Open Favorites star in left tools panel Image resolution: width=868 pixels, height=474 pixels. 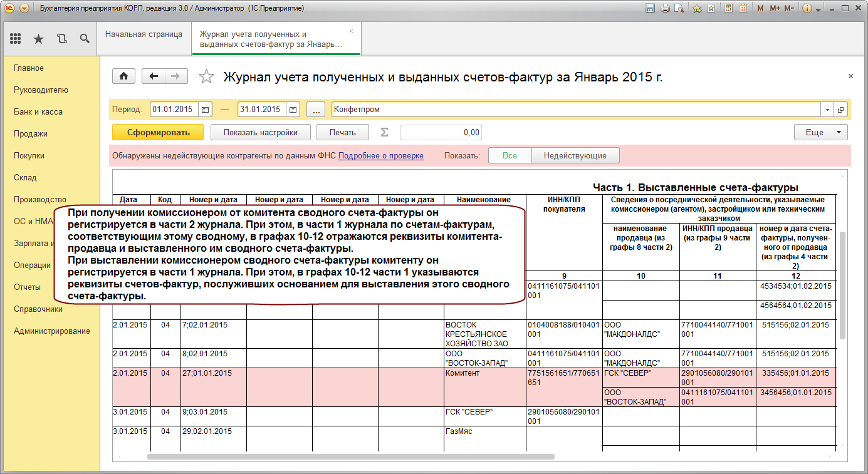[x=38, y=39]
